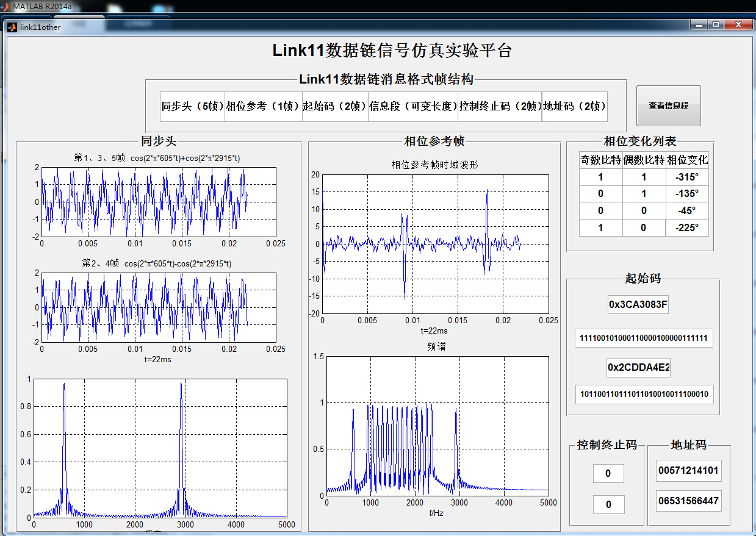The width and height of the screenshot is (756, 536).
Task: Open 查看信息段 to view the info segment
Action: 669,105
